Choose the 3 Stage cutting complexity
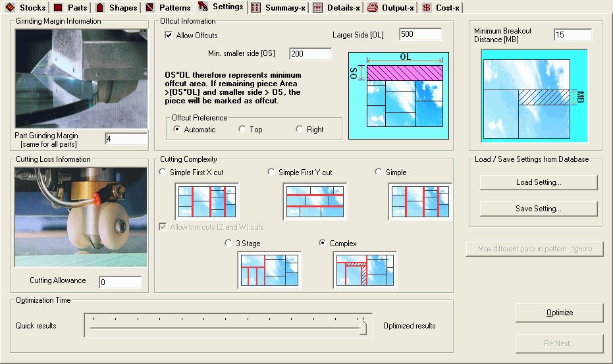The width and height of the screenshot is (613, 364). pyautogui.click(x=228, y=244)
